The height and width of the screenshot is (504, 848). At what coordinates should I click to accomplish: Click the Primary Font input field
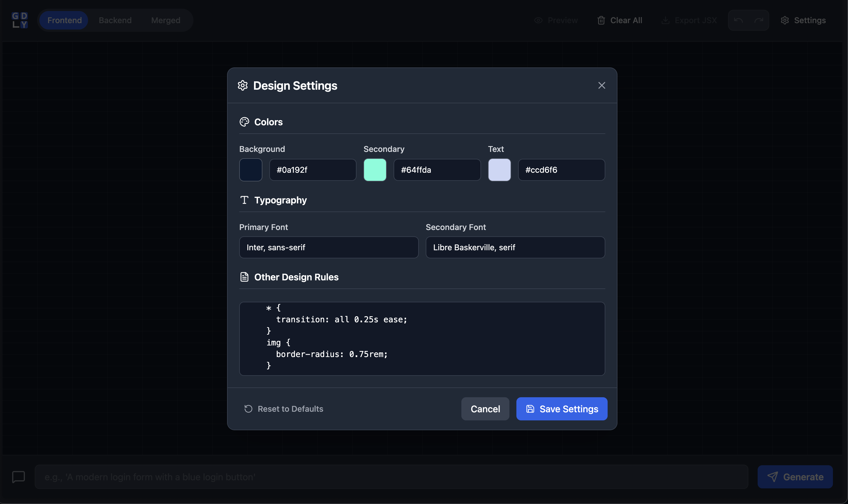[x=328, y=247]
